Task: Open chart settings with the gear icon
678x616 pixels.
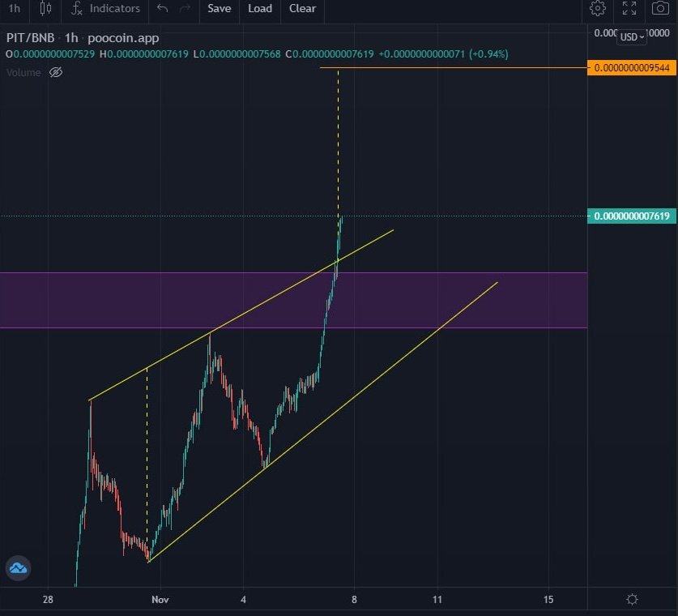Action: 598,9
